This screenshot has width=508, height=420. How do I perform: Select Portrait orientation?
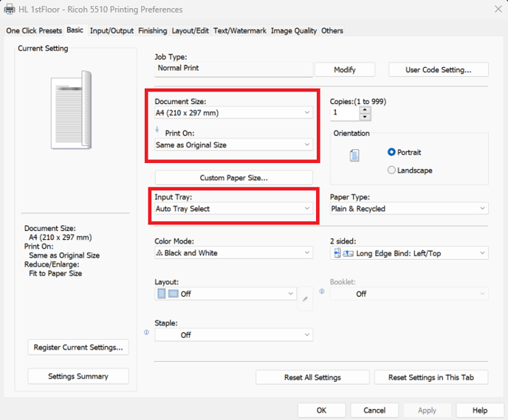tap(404, 152)
